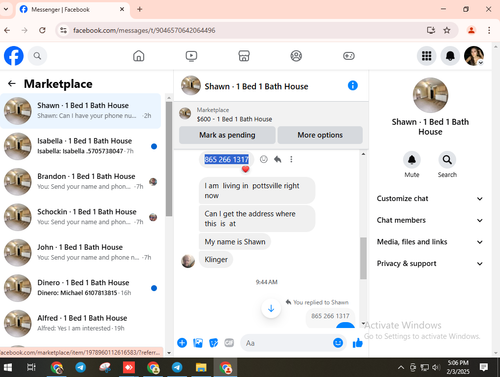The width and height of the screenshot is (500, 377).
Task: Expand Privacy & support section
Action: (430, 264)
